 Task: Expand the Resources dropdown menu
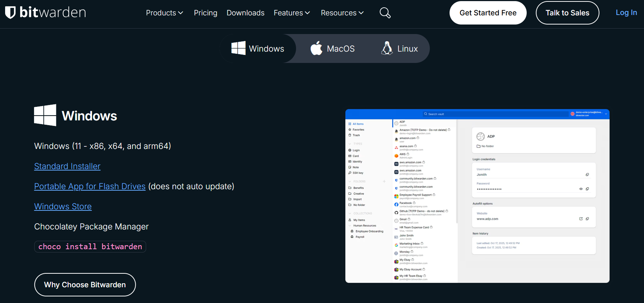click(342, 13)
